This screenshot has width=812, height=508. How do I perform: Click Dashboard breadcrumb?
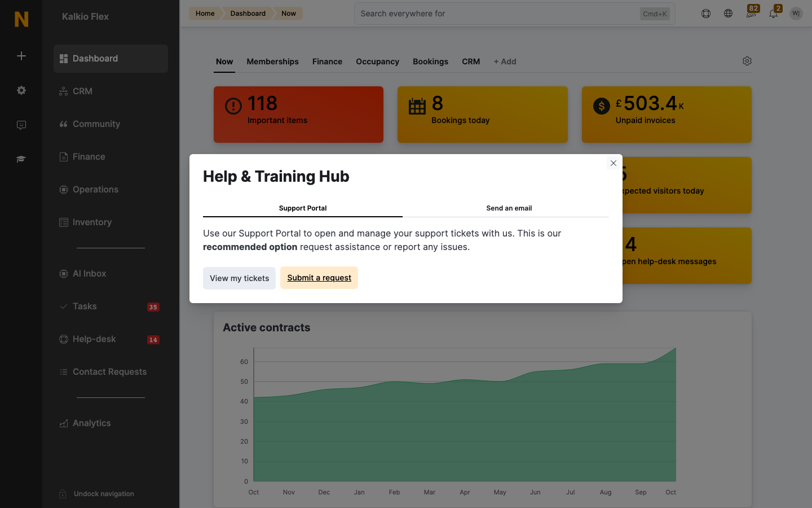tap(248, 14)
